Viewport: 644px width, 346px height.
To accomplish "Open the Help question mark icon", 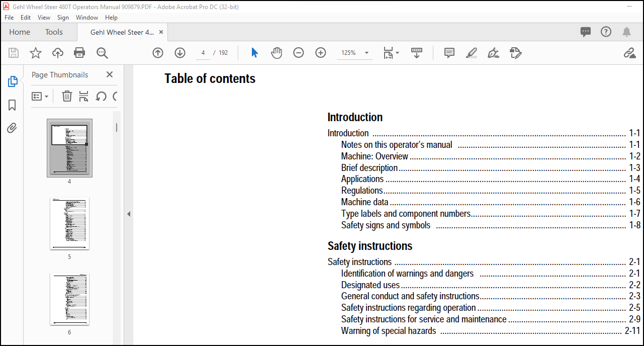I will [606, 32].
